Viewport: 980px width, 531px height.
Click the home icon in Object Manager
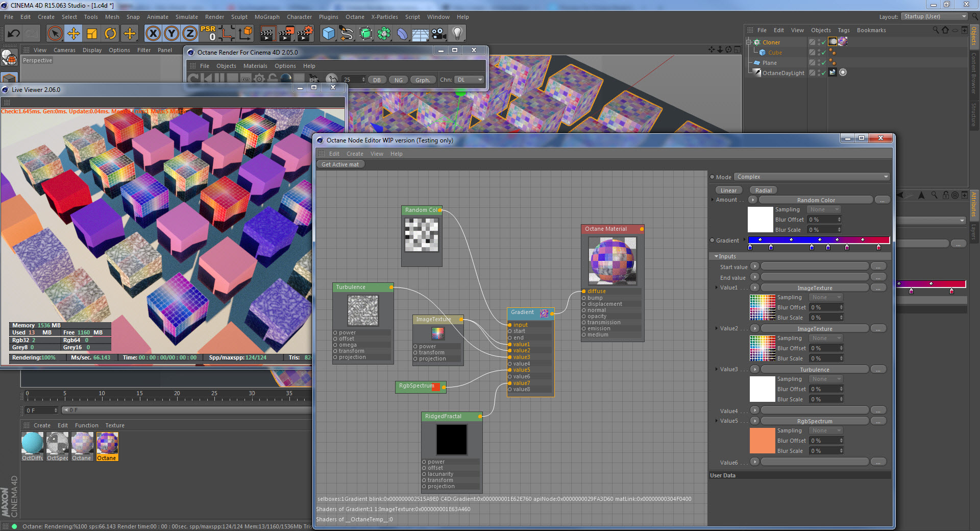pos(945,30)
